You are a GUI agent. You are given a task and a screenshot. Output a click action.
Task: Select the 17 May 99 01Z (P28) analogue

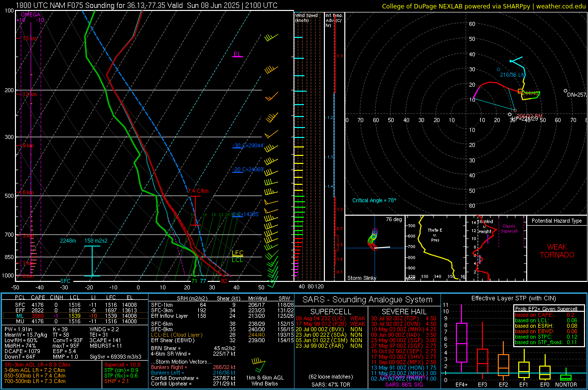330,324
